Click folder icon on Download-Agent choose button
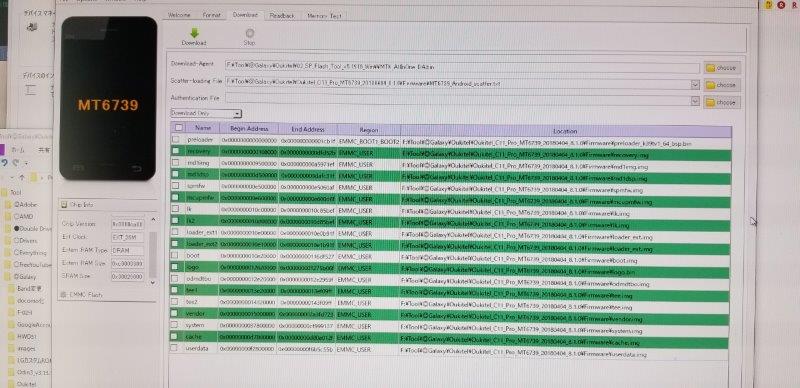Image resolution: width=800 pixels, height=388 pixels. (x=711, y=67)
